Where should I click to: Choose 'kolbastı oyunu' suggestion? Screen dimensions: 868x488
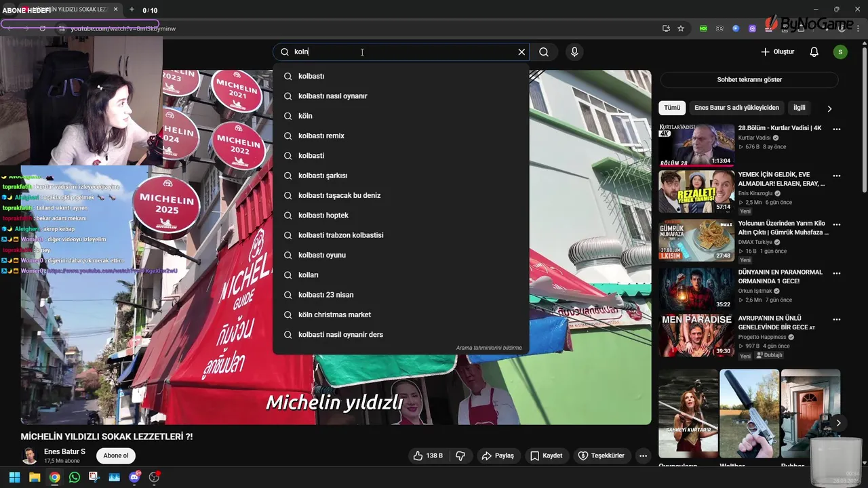[401, 255]
